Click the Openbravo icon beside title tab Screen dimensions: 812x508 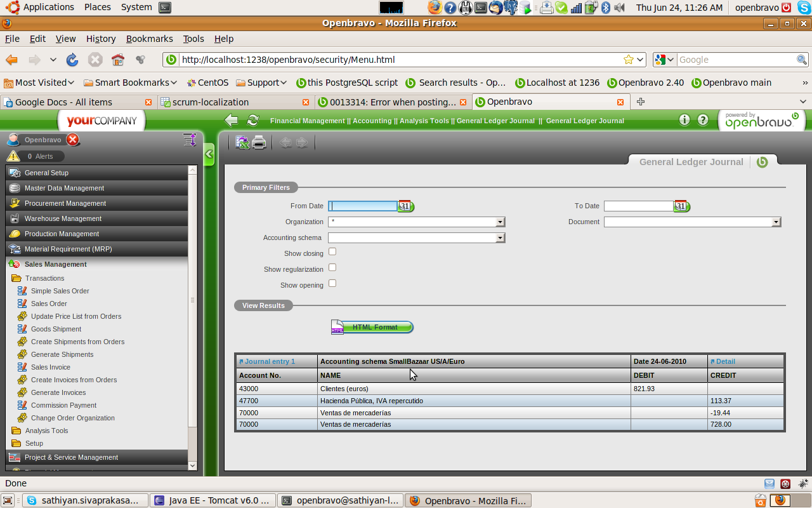pyautogui.click(x=763, y=162)
